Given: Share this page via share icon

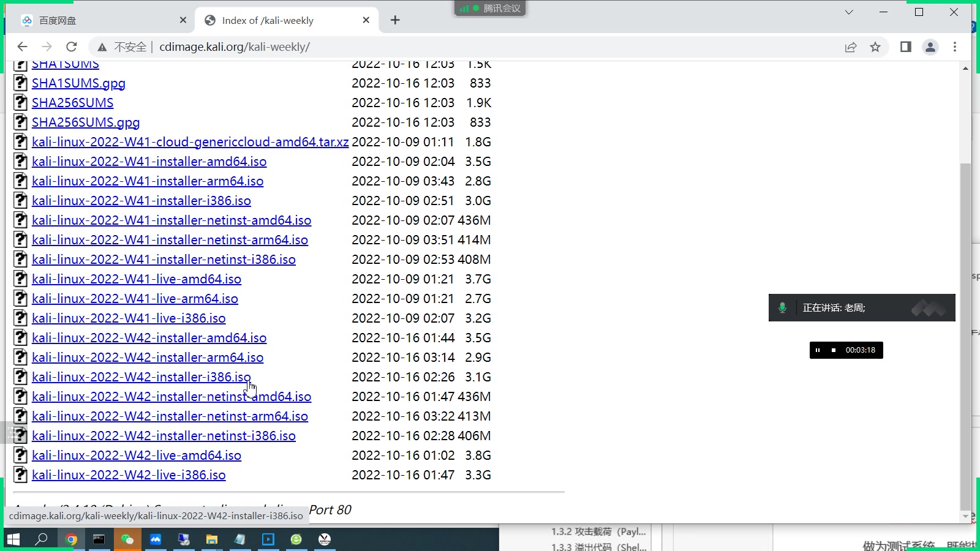Looking at the screenshot, I should [x=851, y=47].
